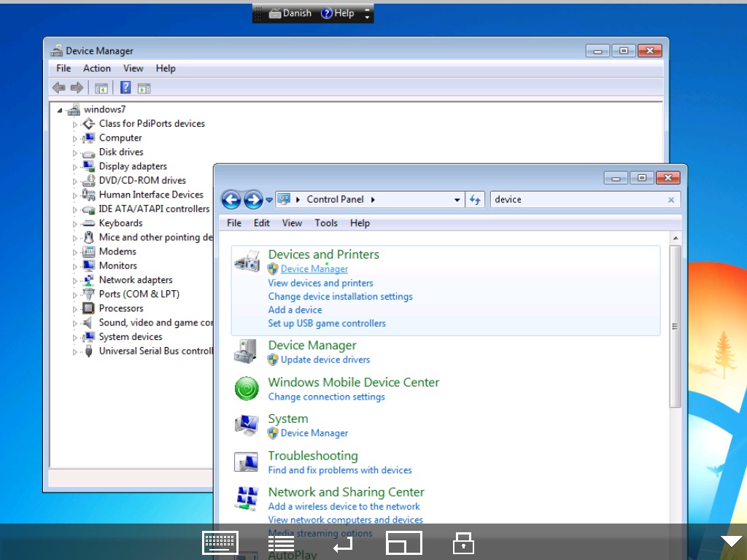Click Back arrow in Device Manager toolbar
Screen dimensions: 747x560
pyautogui.click(x=59, y=87)
